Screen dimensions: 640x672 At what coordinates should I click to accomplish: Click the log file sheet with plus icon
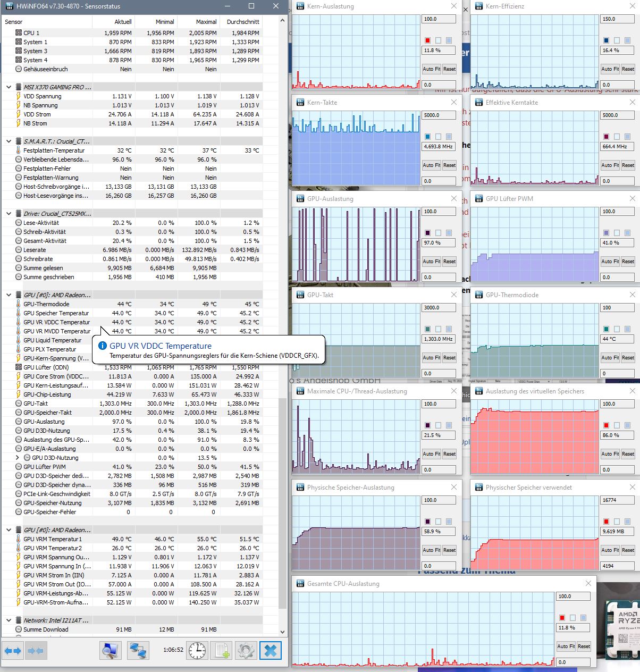tap(221, 650)
